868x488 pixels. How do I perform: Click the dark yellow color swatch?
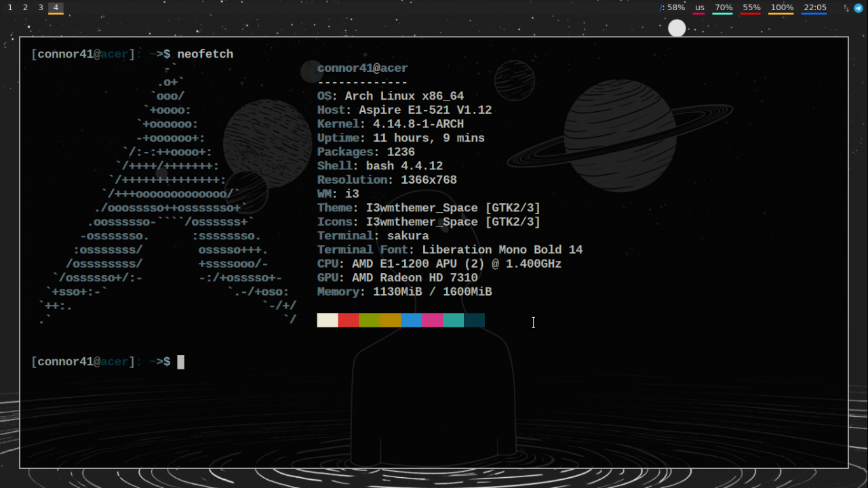pyautogui.click(x=391, y=320)
